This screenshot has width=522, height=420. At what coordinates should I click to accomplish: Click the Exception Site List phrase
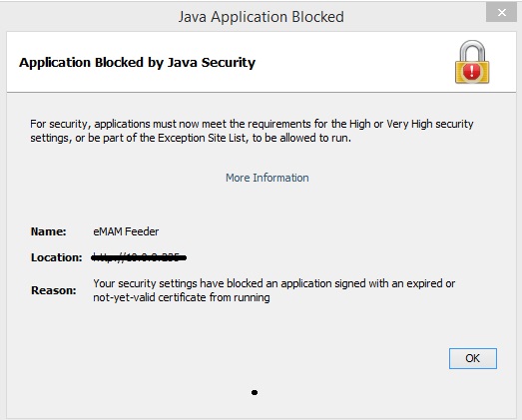[202, 138]
